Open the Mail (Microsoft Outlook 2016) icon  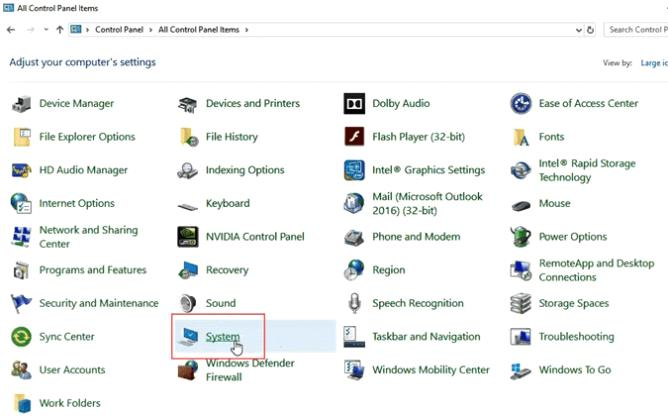[x=354, y=203]
